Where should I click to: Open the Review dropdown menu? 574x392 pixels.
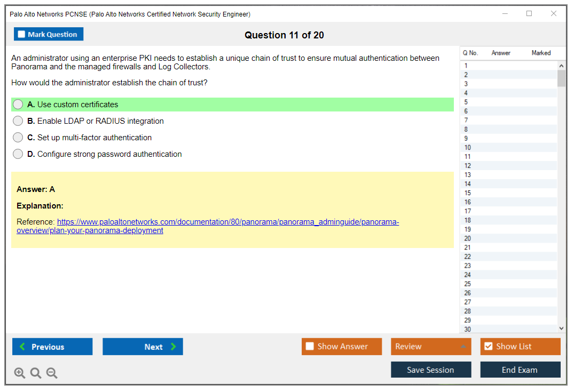pos(431,347)
